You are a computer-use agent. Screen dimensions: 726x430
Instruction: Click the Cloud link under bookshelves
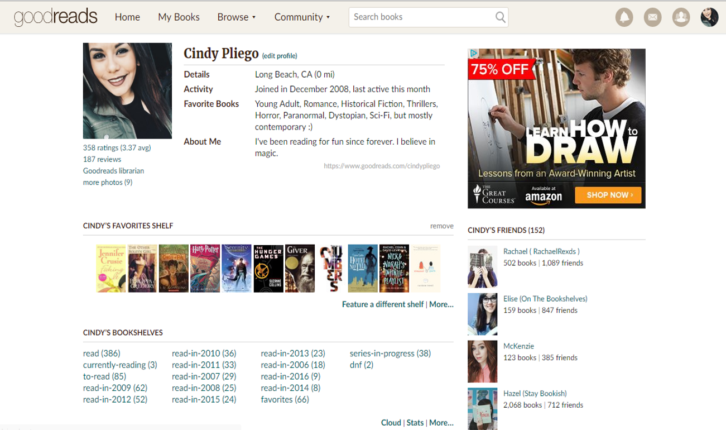[x=391, y=423]
